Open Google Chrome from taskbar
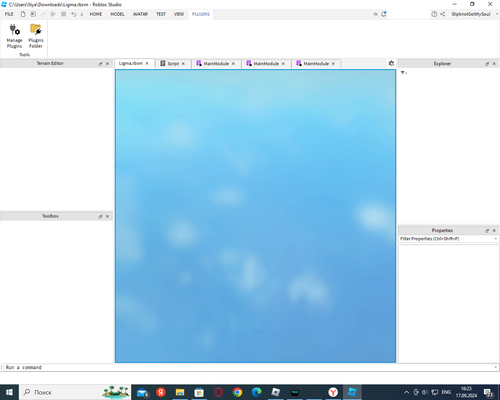Screen dimensions: 500x400 click(x=237, y=392)
